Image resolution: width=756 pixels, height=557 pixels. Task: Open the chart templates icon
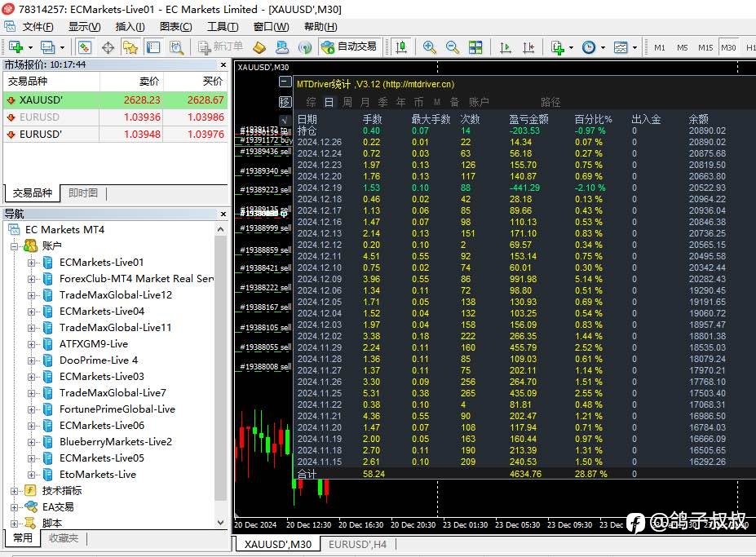(621, 46)
